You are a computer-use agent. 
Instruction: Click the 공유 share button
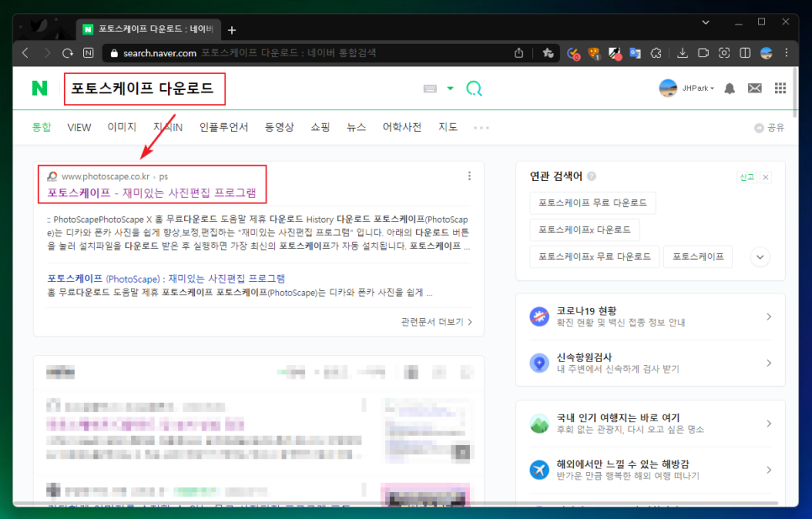pyautogui.click(x=769, y=127)
